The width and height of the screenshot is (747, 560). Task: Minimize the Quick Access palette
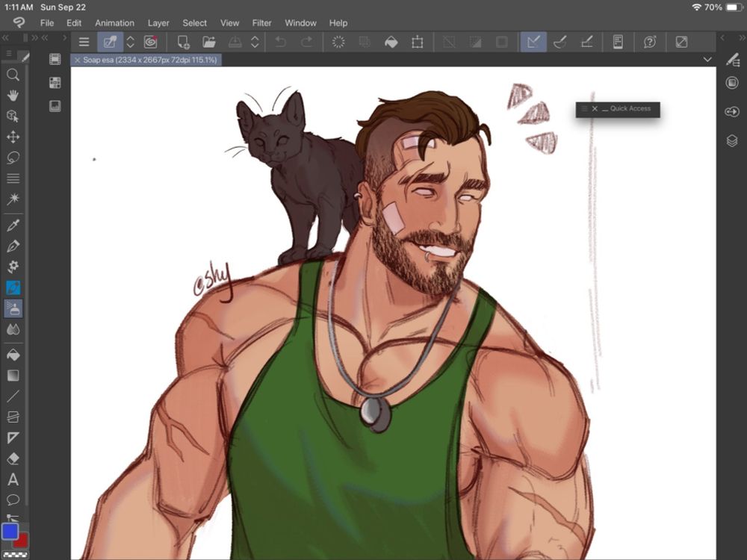[x=605, y=109]
